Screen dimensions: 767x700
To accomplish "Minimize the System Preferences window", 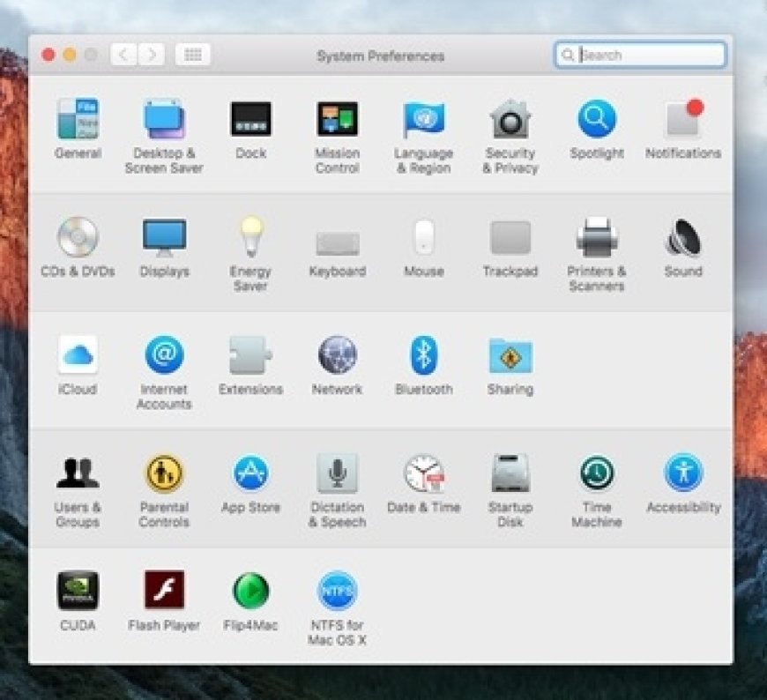I will (70, 55).
